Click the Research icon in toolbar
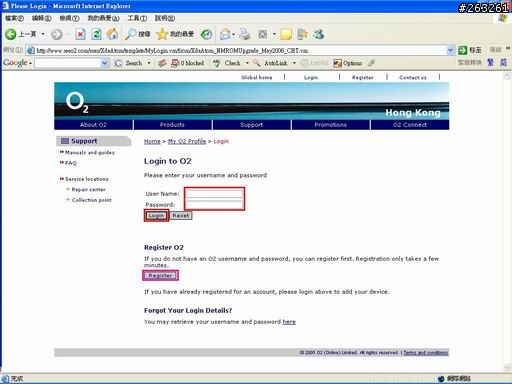Viewport: 512px width, 384px height. click(302, 34)
